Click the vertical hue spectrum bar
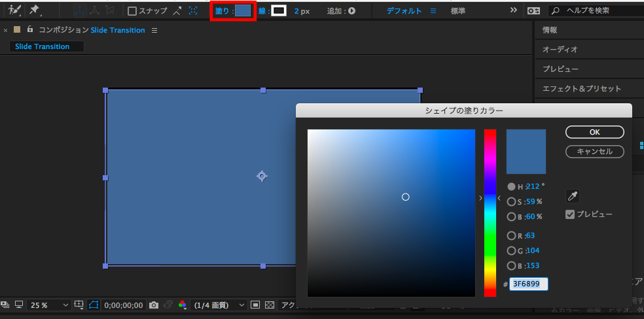644x319 pixels. 490,213
